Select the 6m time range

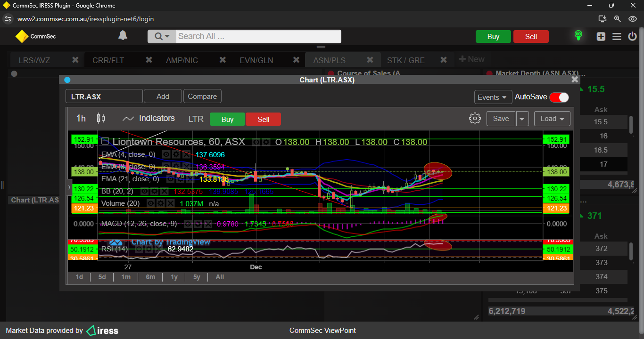150,277
